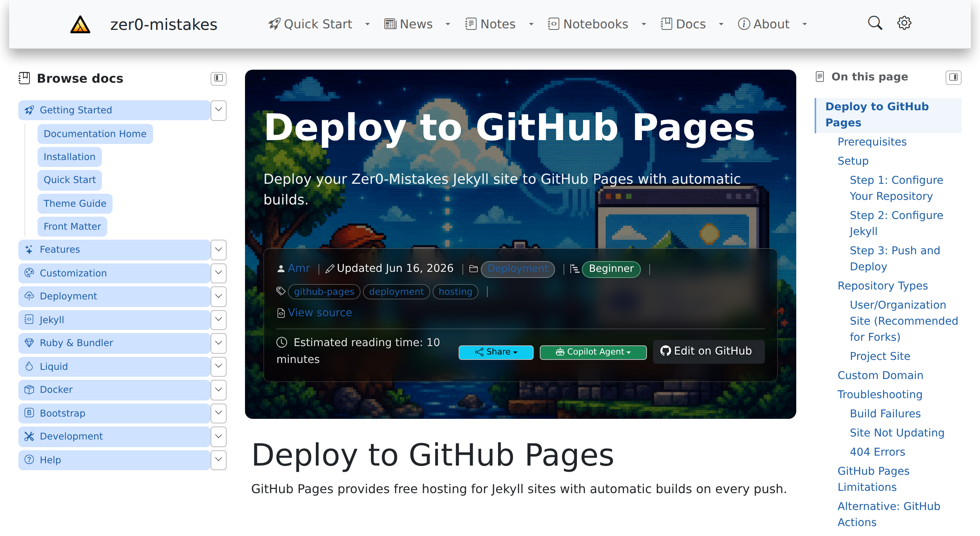This screenshot has height=536, width=980.
Task: Open Installation in sidebar
Action: 69,157
